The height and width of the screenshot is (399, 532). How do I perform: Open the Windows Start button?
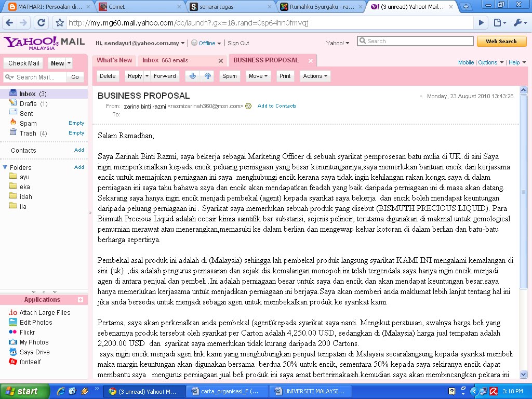[x=24, y=391]
